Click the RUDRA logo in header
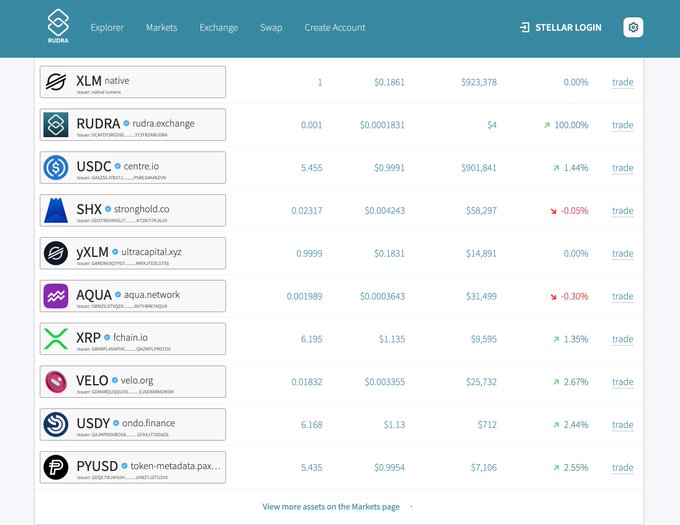The height and width of the screenshot is (525, 680). (x=58, y=26)
